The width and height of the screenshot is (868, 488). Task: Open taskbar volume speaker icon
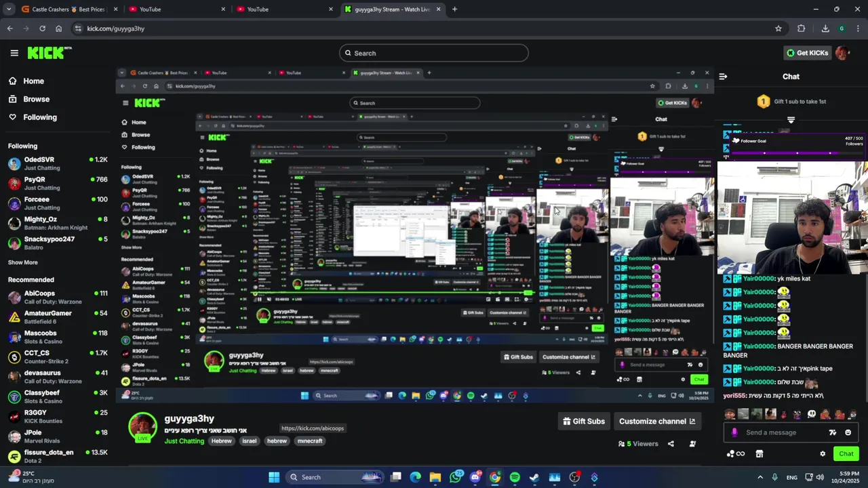820,477
